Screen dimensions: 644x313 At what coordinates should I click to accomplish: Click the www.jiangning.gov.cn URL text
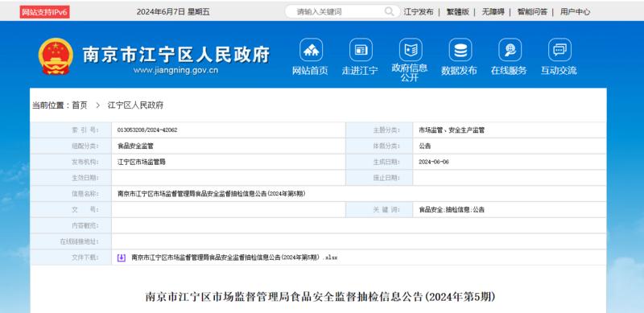(175, 70)
